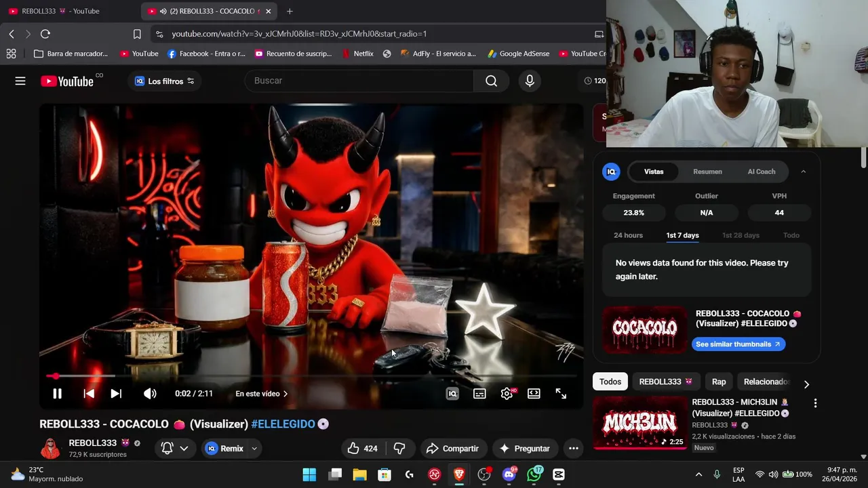This screenshot has width=868, height=488.
Task: Toggle theater mode view
Action: click(534, 394)
